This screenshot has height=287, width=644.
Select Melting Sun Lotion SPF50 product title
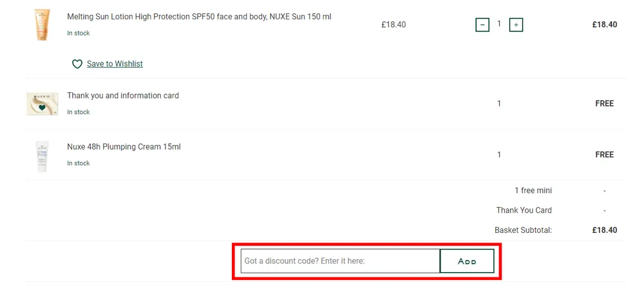pyautogui.click(x=199, y=17)
